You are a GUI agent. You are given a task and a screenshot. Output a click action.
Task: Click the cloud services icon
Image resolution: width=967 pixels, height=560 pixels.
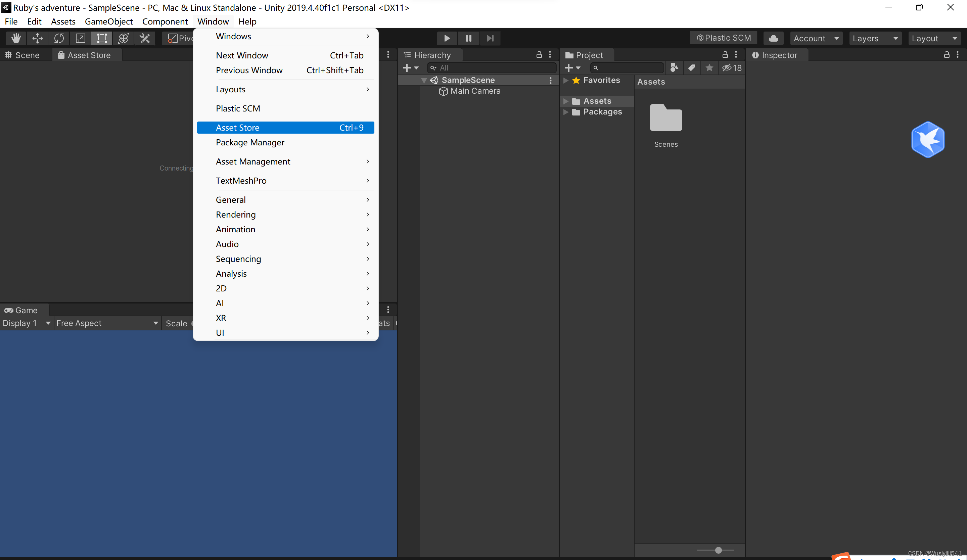tap(773, 38)
